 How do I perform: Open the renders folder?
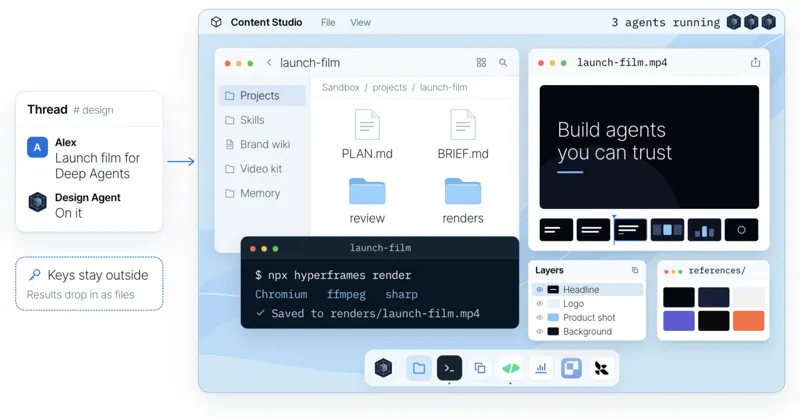(x=463, y=201)
